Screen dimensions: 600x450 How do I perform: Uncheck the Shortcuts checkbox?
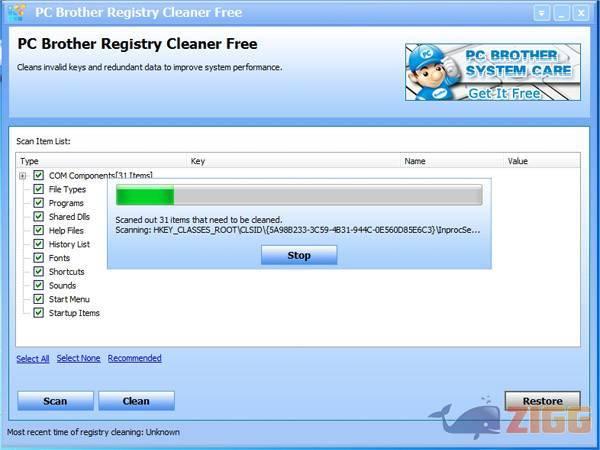[38, 271]
